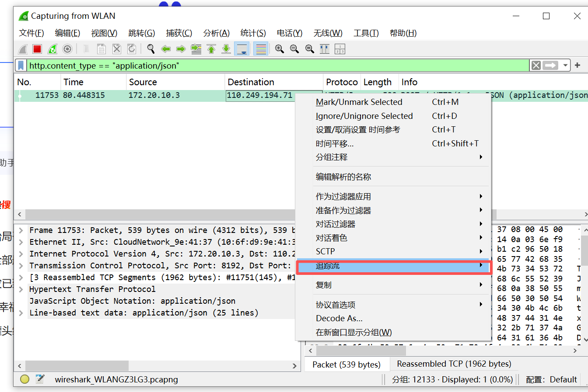Image resolution: width=588 pixels, height=392 pixels.
Task: Find a packet with the magnifier icon
Action: 151,49
